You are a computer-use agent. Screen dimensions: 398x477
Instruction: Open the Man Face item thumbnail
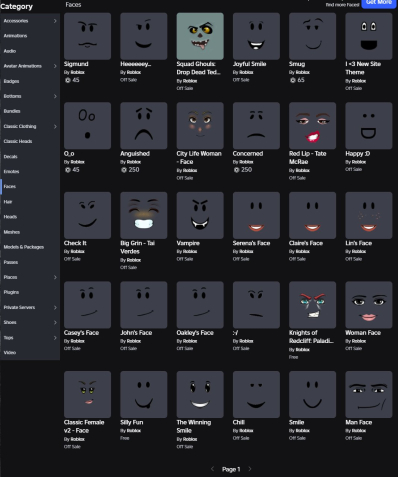369,394
